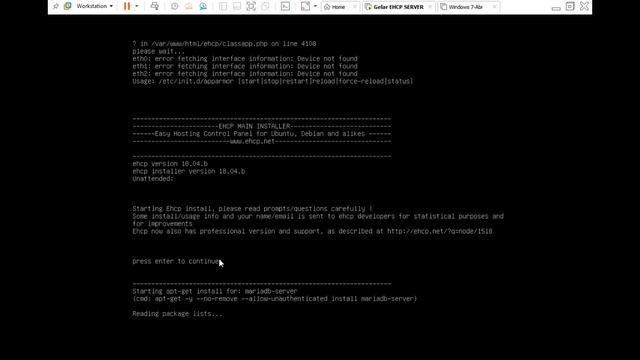Screen dimensions: 640x360
Task: Click the "Some install/usage info" line
Action: coord(318,216)
